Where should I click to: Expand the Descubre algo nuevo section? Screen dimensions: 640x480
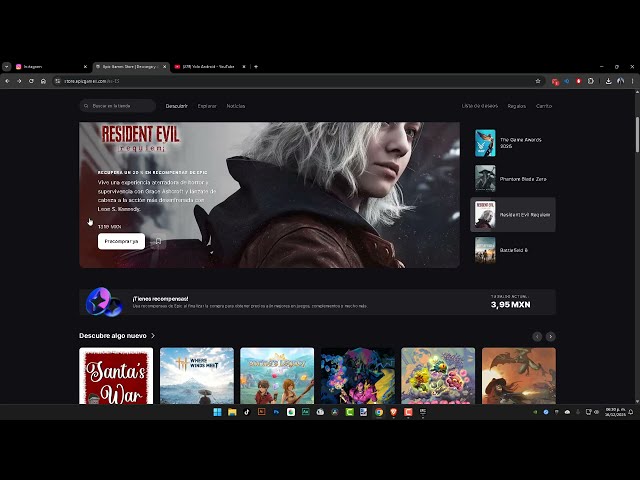(x=117, y=336)
